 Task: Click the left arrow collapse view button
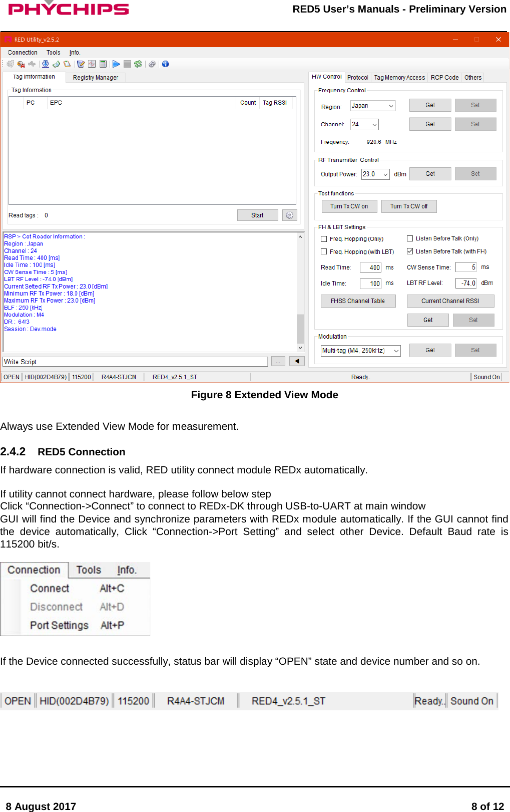[297, 361]
